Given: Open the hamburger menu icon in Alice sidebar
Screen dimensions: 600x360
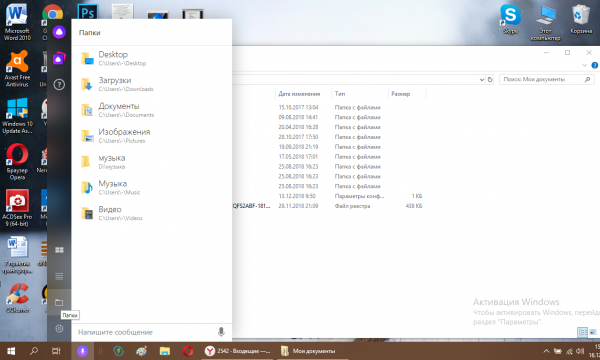Looking at the screenshot, I should pos(59,276).
